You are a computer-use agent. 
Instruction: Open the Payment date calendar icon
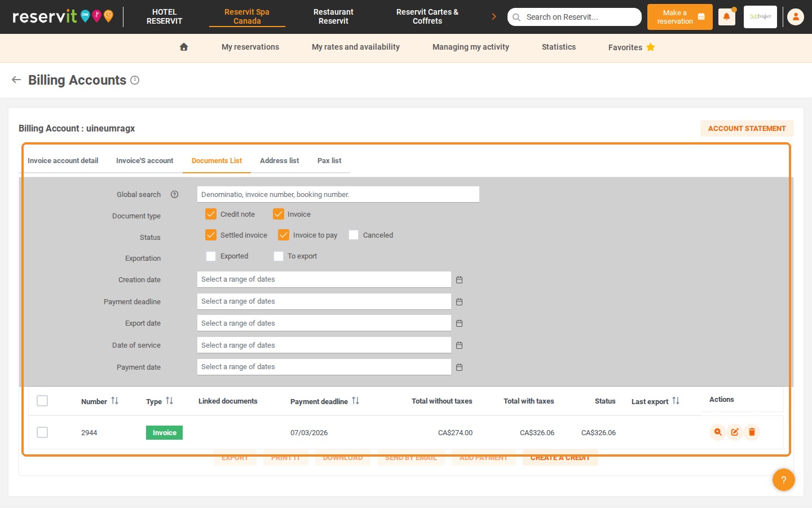(x=460, y=367)
